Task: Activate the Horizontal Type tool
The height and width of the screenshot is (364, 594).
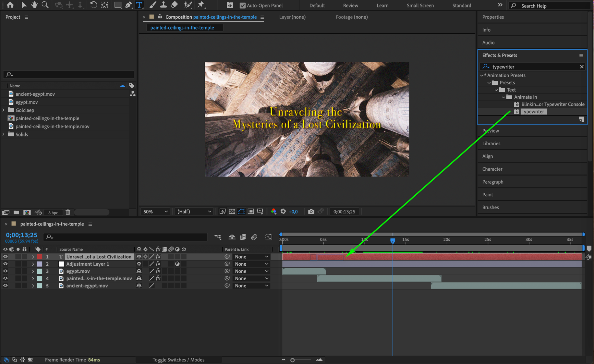Action: [139, 5]
